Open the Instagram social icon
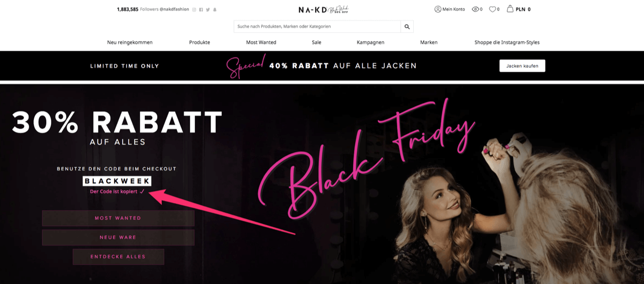The height and width of the screenshot is (284, 644). [x=194, y=9]
